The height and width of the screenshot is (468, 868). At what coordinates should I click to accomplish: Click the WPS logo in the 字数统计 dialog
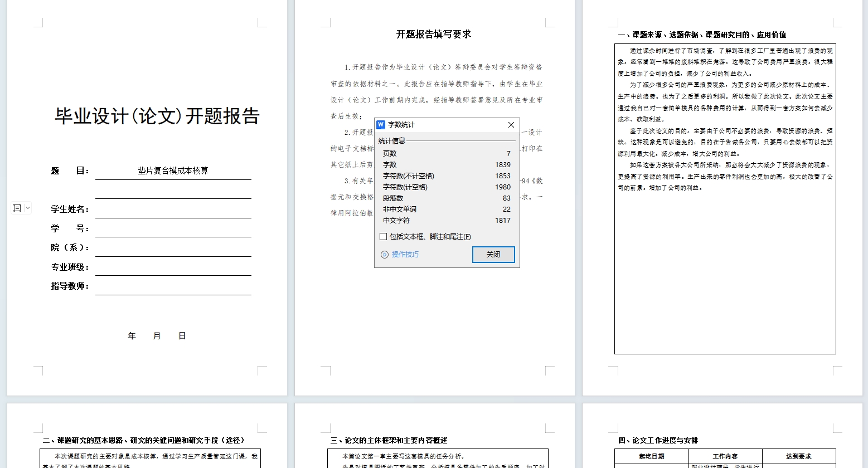tap(382, 124)
